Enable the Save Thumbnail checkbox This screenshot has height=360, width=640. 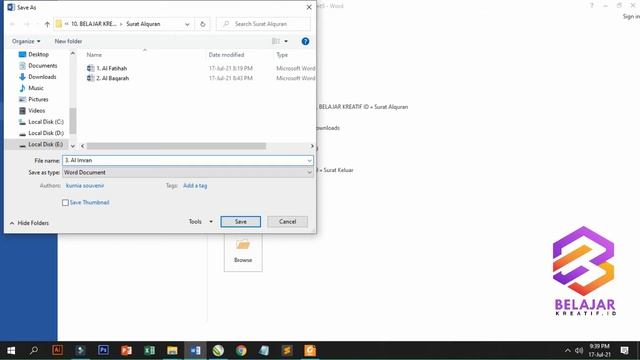coord(65,202)
